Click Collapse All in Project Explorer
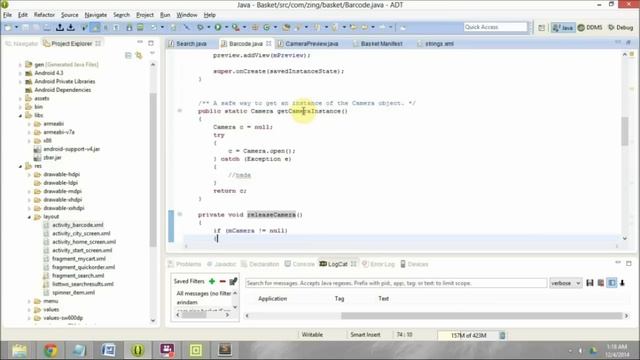This screenshot has width=640, height=360. [128, 55]
